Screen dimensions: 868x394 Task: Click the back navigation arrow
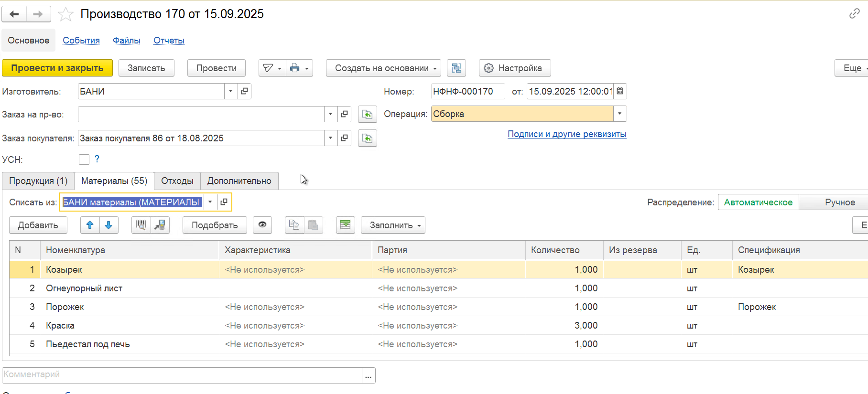click(x=14, y=14)
